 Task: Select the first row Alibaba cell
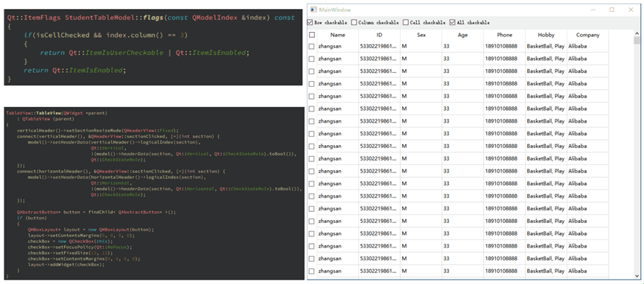587,46
